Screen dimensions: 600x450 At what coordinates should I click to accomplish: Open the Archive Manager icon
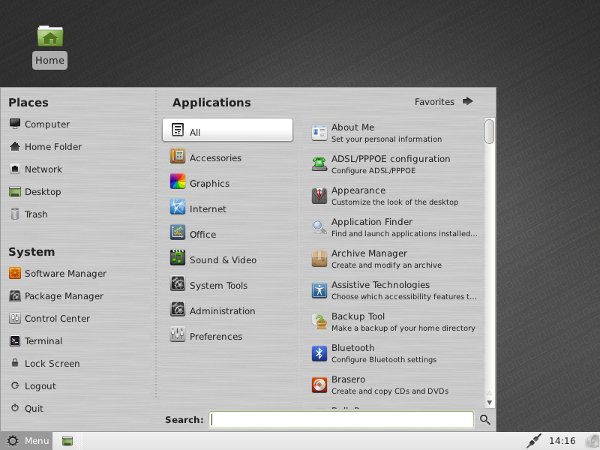(319, 259)
